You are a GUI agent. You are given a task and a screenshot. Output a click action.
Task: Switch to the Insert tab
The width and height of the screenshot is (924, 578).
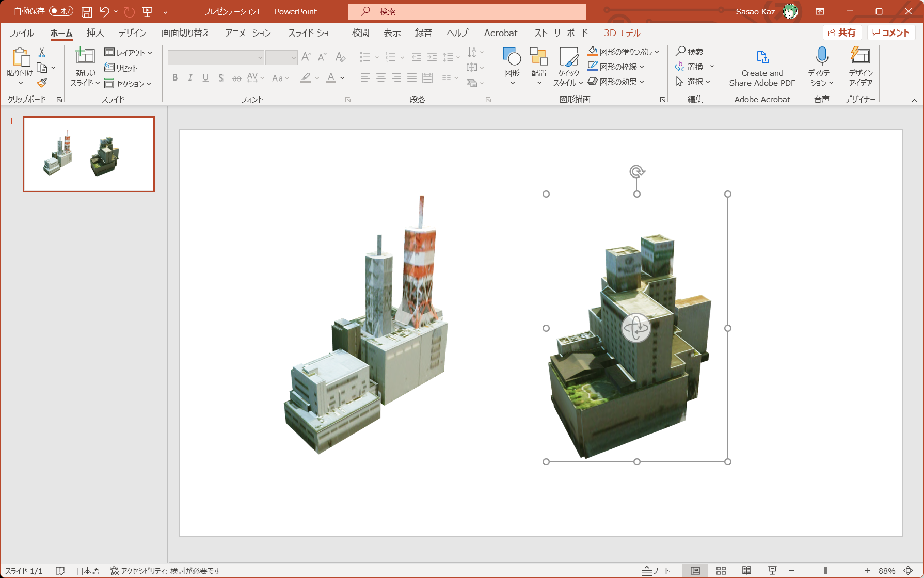coord(95,33)
